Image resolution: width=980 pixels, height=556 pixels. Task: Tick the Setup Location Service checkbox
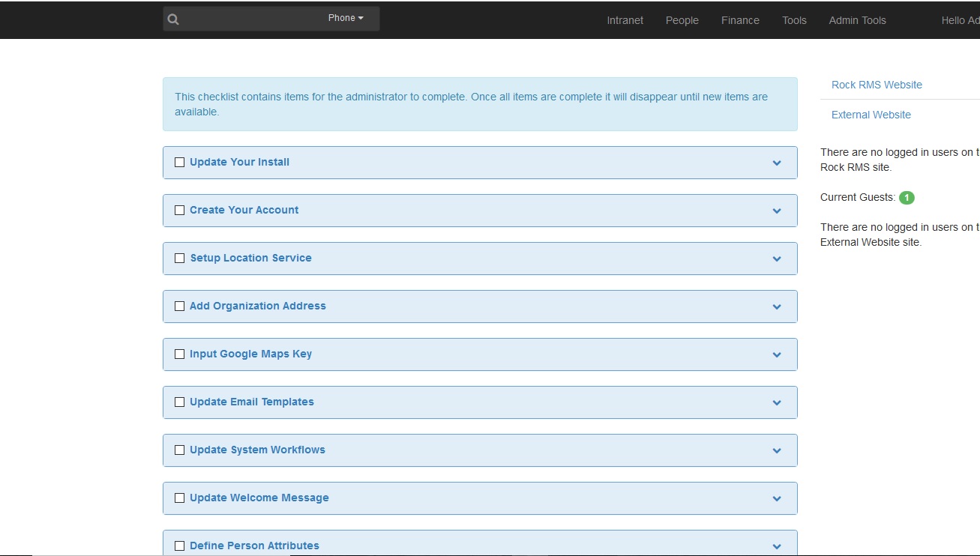(x=179, y=258)
